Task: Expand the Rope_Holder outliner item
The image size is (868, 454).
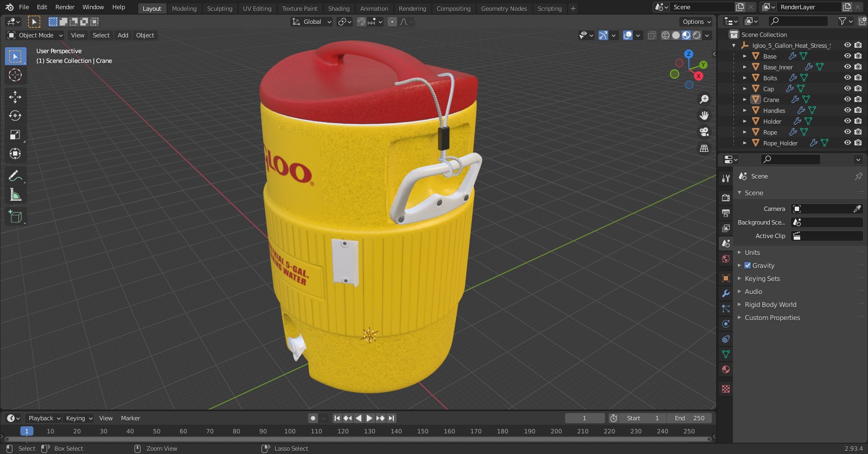Action: pyautogui.click(x=745, y=143)
